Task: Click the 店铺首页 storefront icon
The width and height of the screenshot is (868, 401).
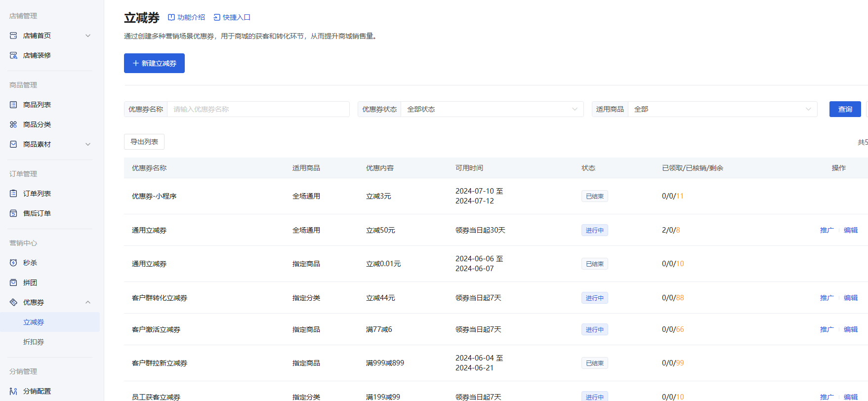Action: (x=13, y=36)
